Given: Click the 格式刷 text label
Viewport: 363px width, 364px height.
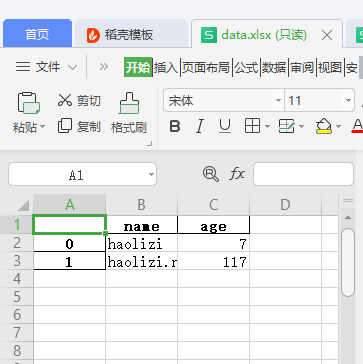Looking at the screenshot, I should point(129,127).
